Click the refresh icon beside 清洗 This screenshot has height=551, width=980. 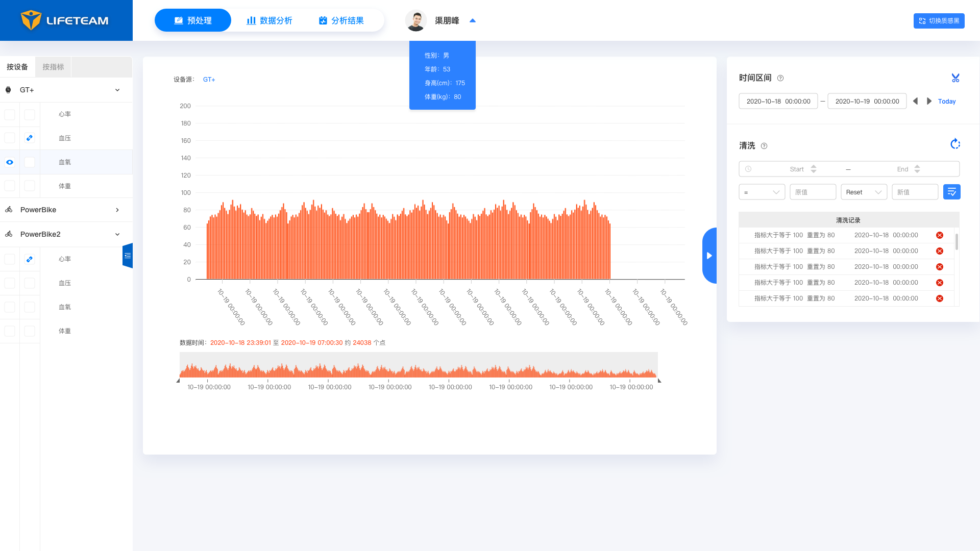[955, 144]
